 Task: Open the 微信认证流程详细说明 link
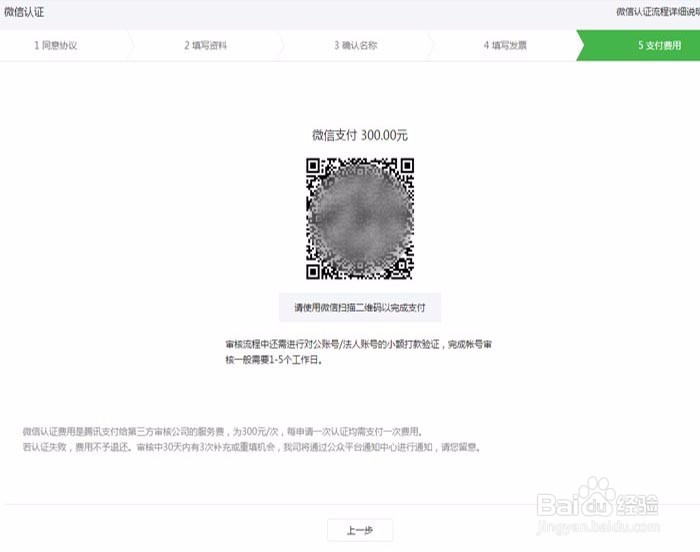coord(658,12)
